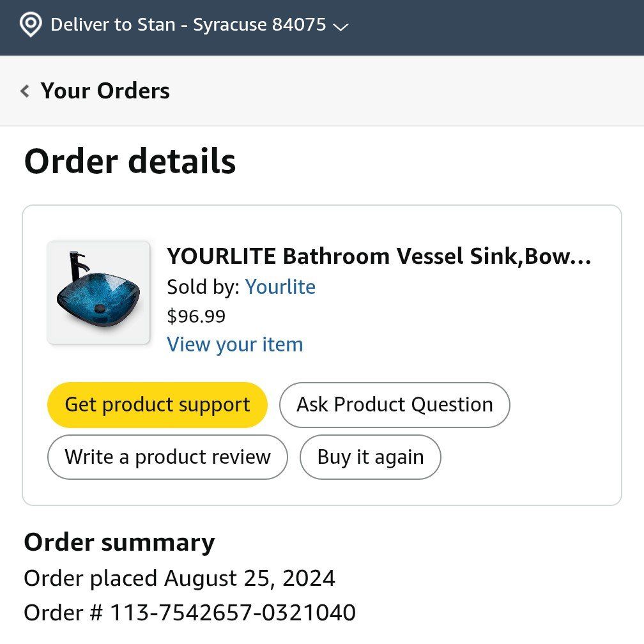The image size is (644, 644).
Task: Click the Order summary heading
Action: pyautogui.click(x=119, y=542)
